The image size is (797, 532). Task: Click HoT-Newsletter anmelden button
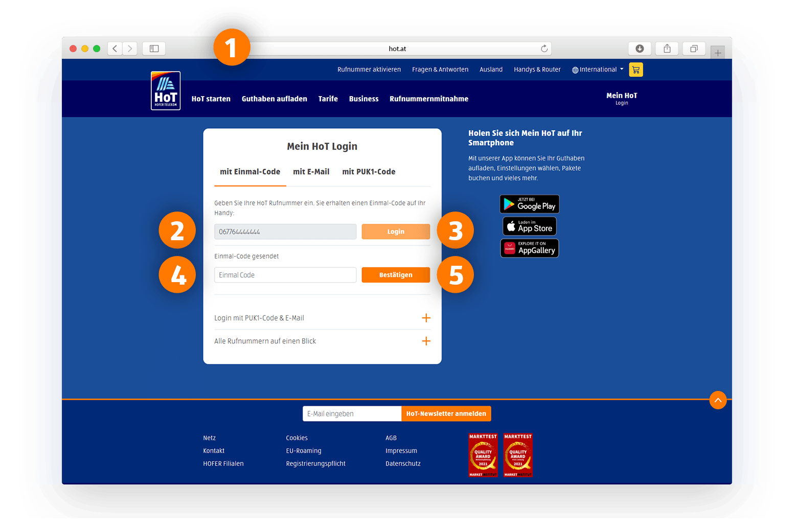click(x=446, y=414)
